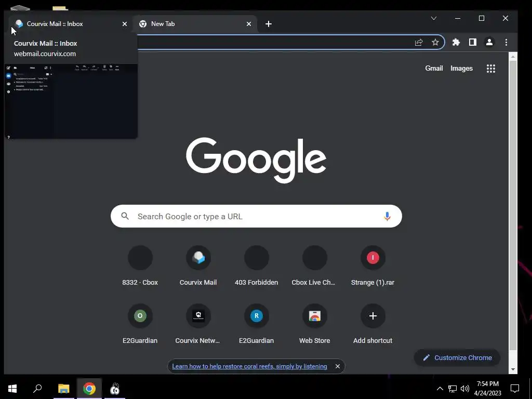Click the address bar field

(275, 42)
